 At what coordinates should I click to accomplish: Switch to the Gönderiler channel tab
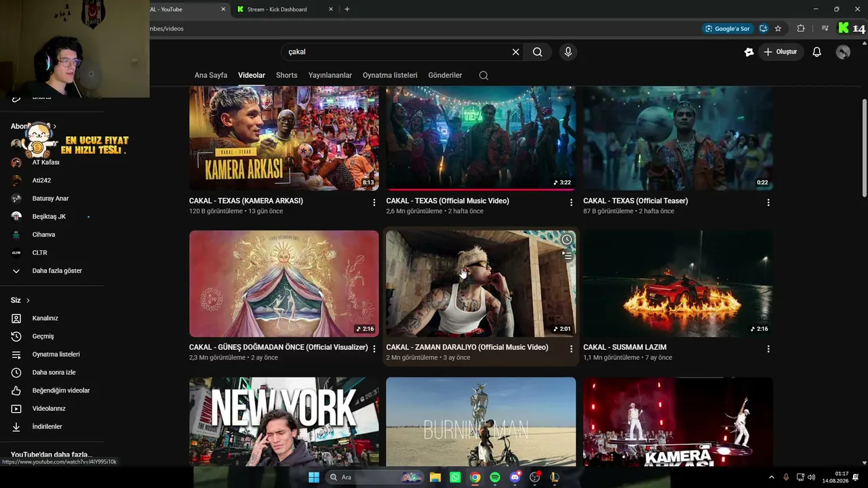445,75
